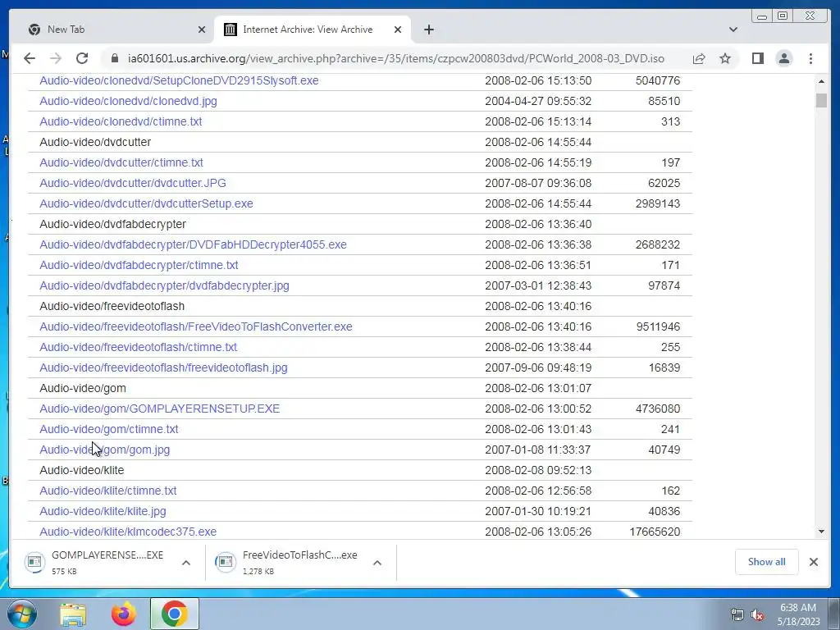
Task: Open the taskbar clock showing 6:38 AM
Action: click(798, 614)
